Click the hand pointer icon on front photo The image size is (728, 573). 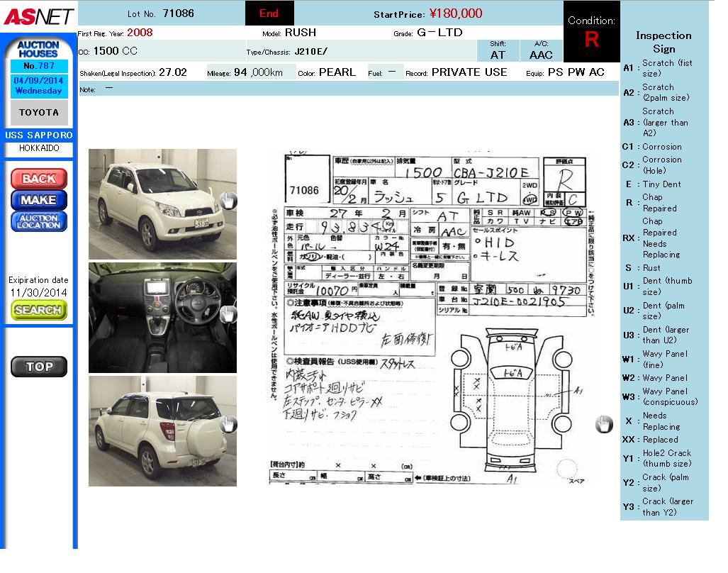click(x=228, y=201)
